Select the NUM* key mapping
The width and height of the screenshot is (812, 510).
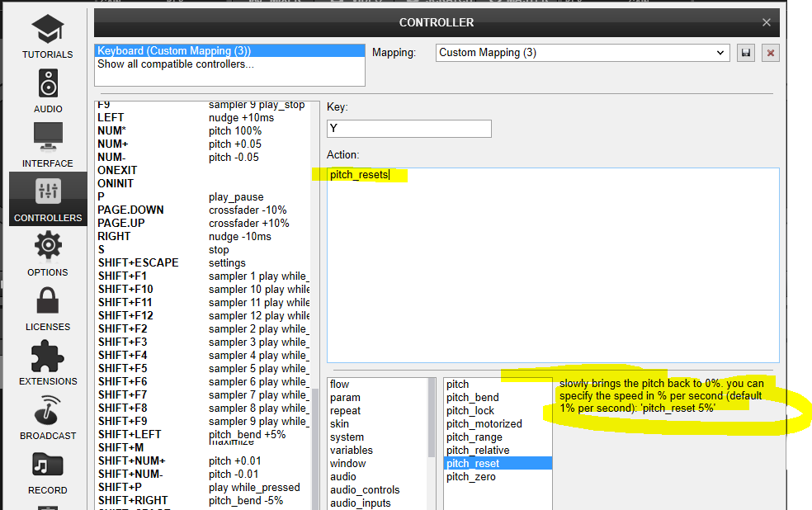click(204, 131)
